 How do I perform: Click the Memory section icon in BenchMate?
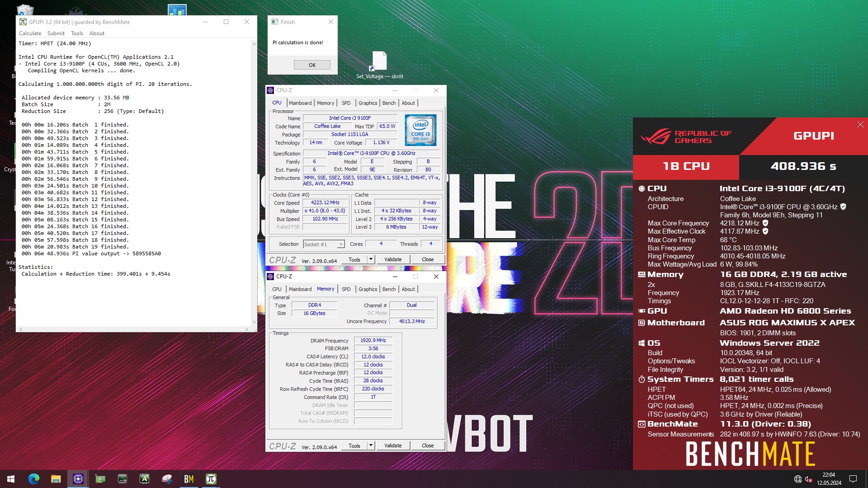[642, 275]
